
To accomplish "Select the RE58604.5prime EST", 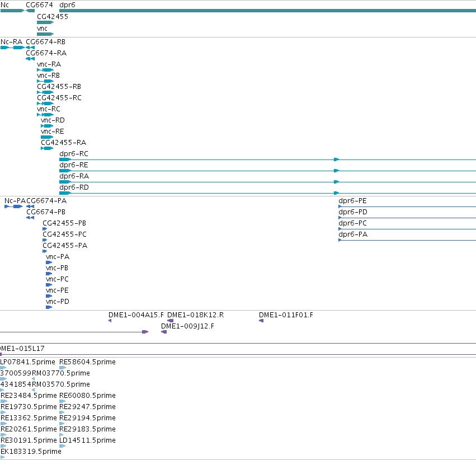I will [x=63, y=368].
